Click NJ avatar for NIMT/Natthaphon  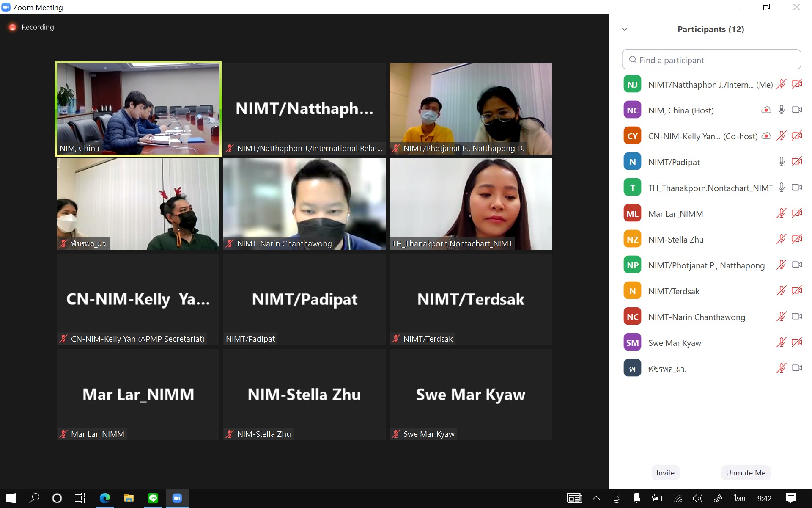point(632,84)
